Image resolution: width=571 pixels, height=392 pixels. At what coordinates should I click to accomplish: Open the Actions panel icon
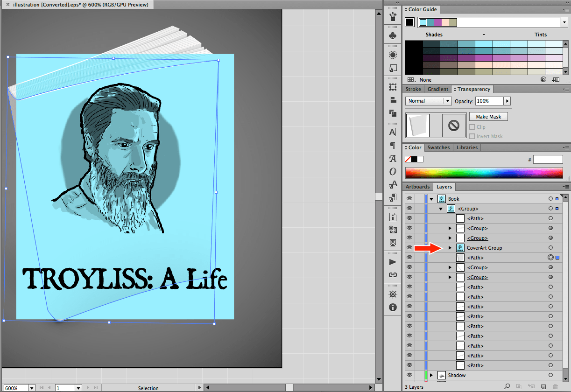click(x=393, y=262)
